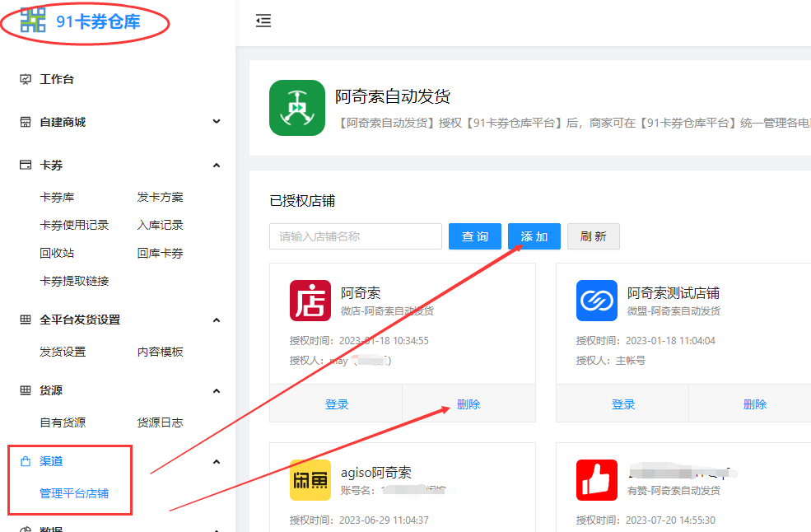Click 登录 on 阿奇索测试店铺 card

622,404
